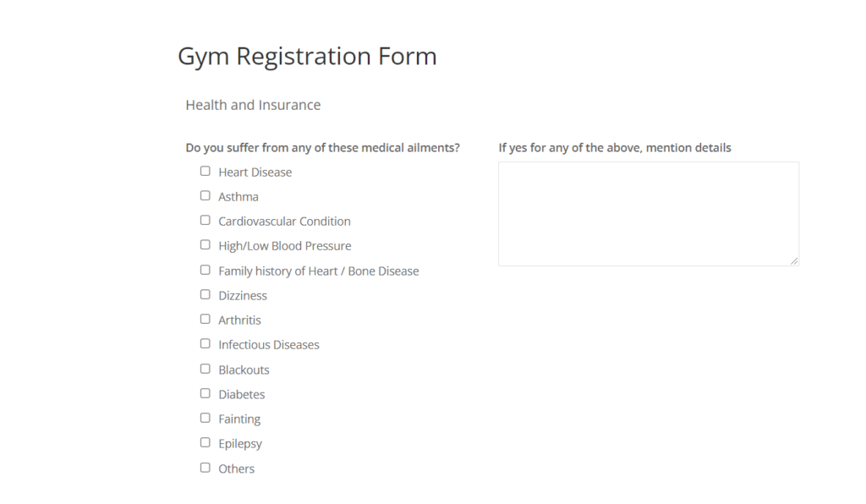Image resolution: width=866 pixels, height=504 pixels.
Task: Check the Epilepsy box
Action: pyautogui.click(x=205, y=441)
